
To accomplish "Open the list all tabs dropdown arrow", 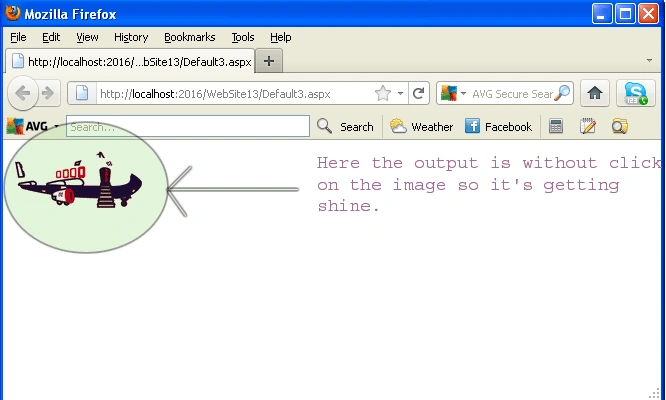I will 649,61.
